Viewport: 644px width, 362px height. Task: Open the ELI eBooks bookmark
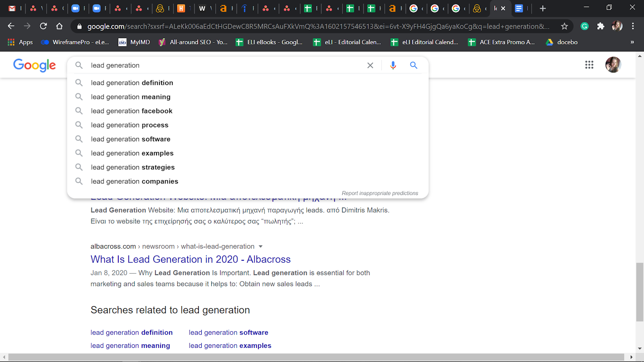(x=269, y=42)
